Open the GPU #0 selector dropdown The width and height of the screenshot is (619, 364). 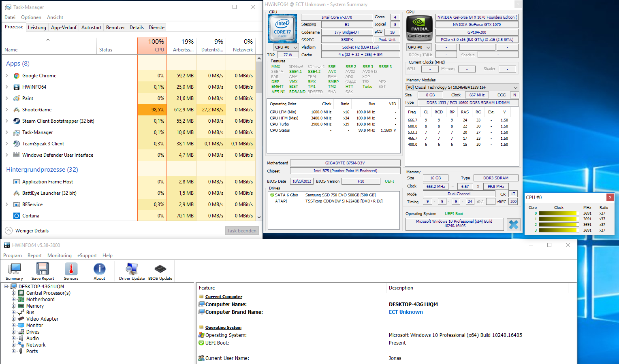(419, 47)
